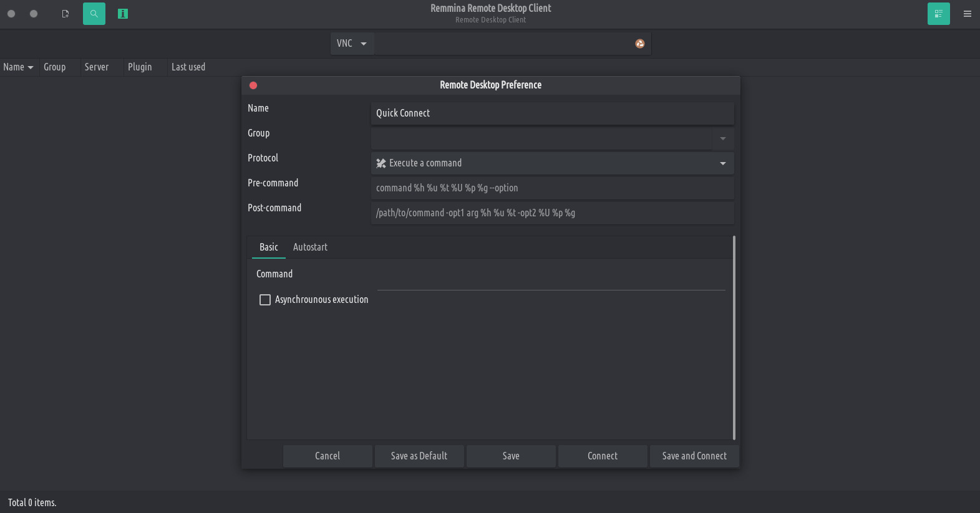Edit the Name field containing Quick Connect
Image resolution: width=980 pixels, height=513 pixels.
tap(552, 113)
